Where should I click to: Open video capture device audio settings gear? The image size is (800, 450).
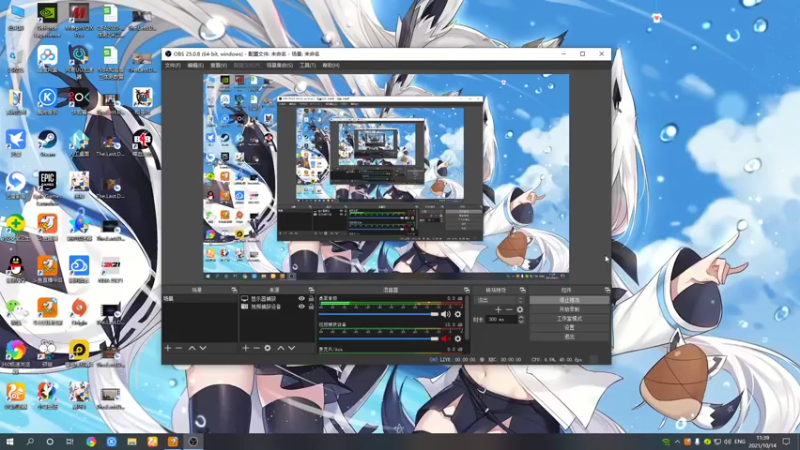click(x=458, y=339)
